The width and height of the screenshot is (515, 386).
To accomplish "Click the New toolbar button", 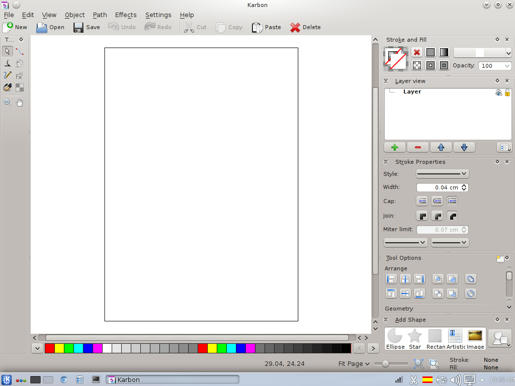I will 16,27.
